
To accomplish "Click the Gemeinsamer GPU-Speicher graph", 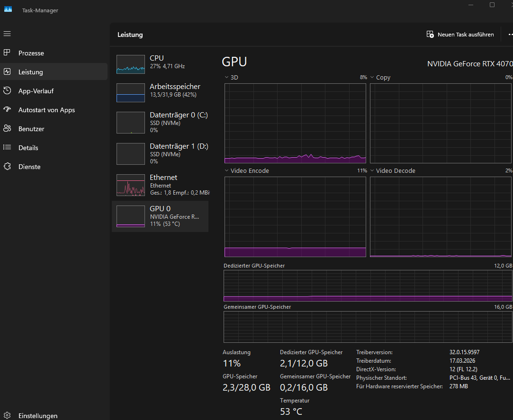I will point(368,327).
